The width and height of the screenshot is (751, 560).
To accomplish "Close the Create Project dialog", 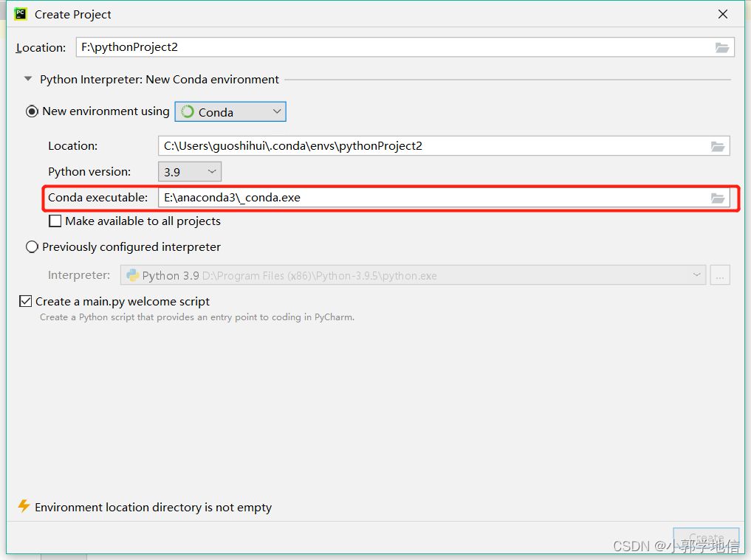I will coord(723,14).
